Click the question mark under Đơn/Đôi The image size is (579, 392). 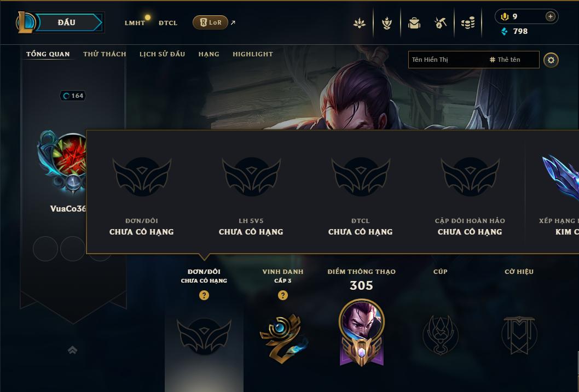pos(204,295)
